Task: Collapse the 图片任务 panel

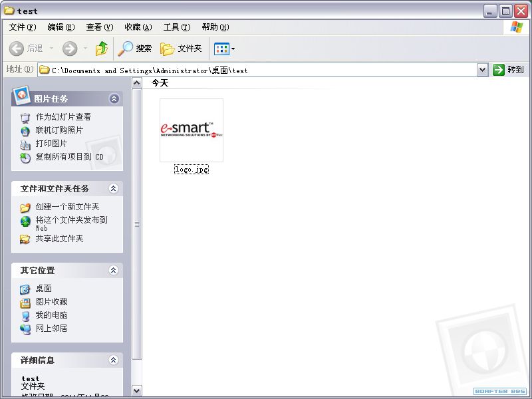Action: click(114, 98)
